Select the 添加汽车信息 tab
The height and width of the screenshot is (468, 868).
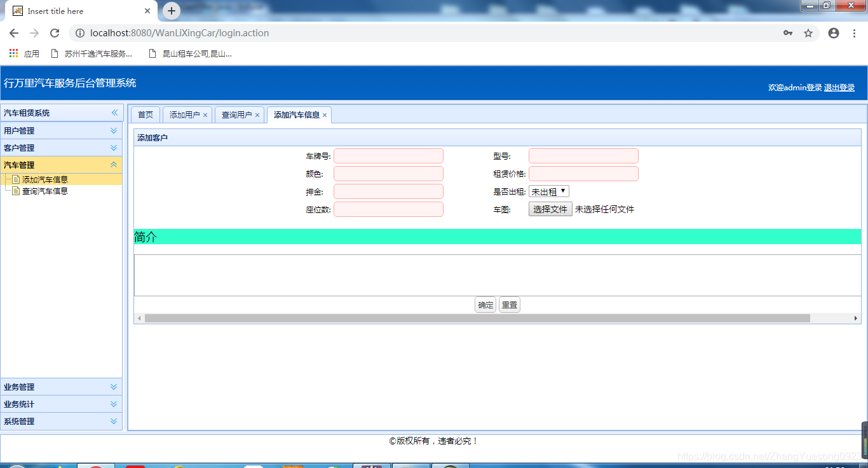[296, 114]
